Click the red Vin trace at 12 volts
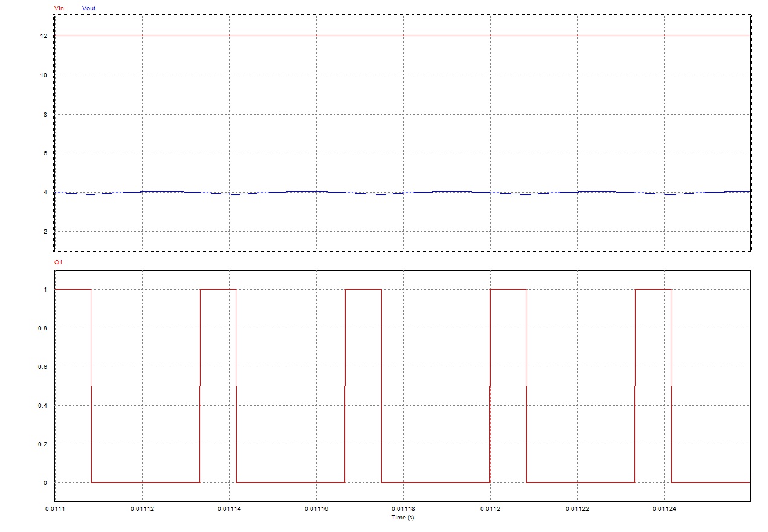 coord(402,36)
